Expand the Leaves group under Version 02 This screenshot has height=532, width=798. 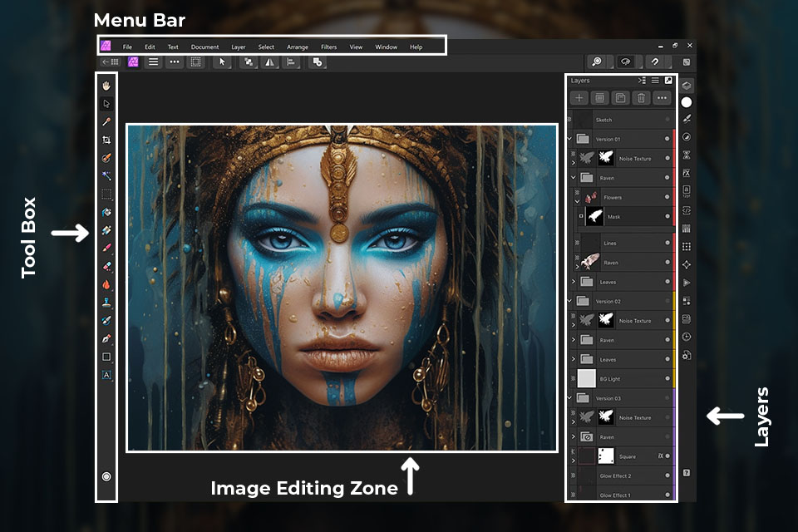pyautogui.click(x=574, y=359)
